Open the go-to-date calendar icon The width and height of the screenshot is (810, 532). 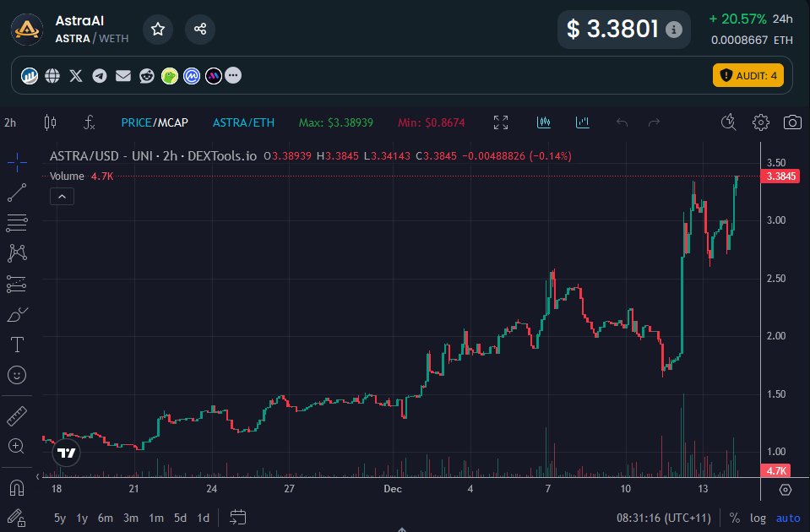(237, 518)
